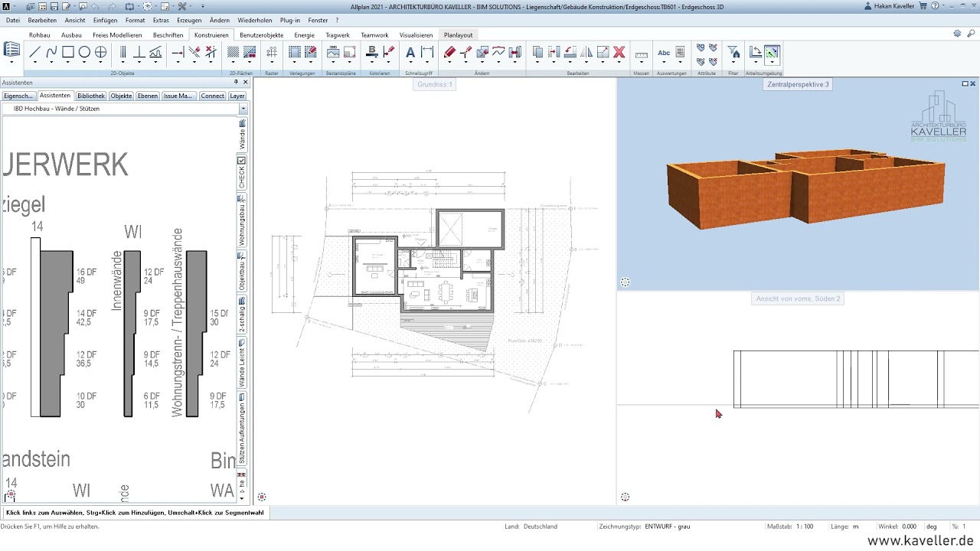Select the Mirror tool in Bearbeiten
980x551 pixels.
586,52
